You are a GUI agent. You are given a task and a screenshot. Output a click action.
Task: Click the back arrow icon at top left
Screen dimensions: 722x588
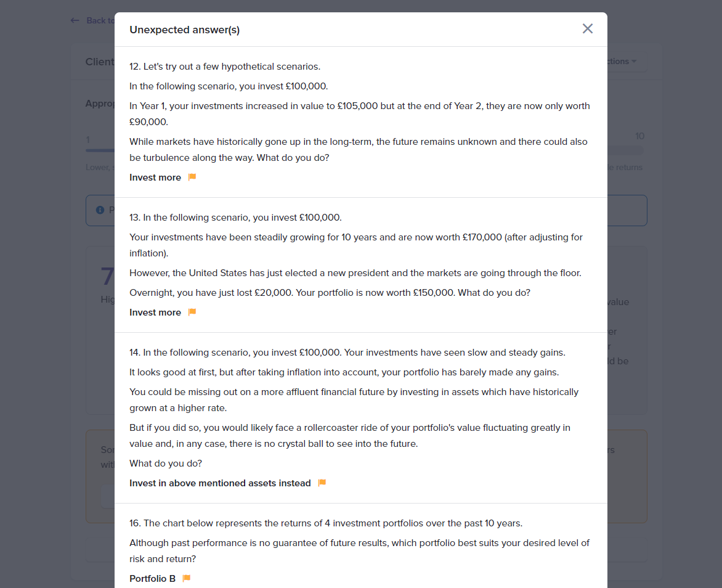pyautogui.click(x=75, y=20)
